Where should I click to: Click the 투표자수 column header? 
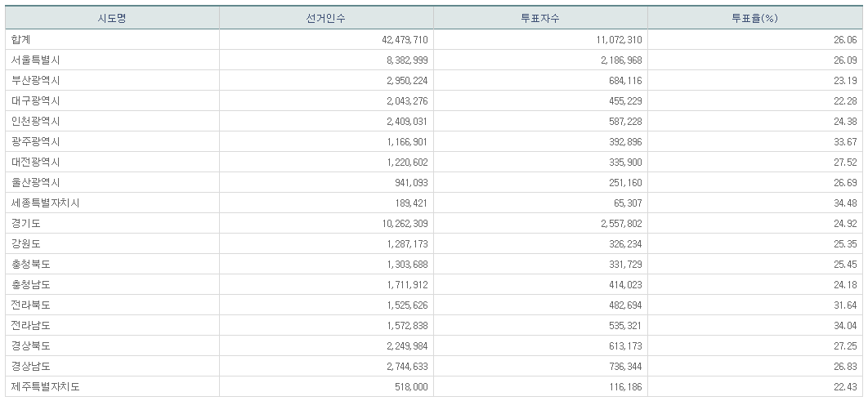pyautogui.click(x=540, y=18)
